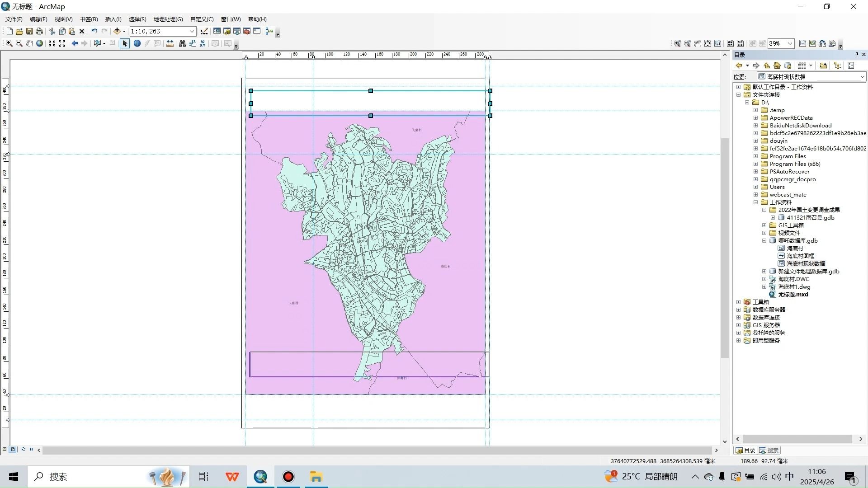
Task: Collapse the 工作资料 folder node
Action: 755,202
